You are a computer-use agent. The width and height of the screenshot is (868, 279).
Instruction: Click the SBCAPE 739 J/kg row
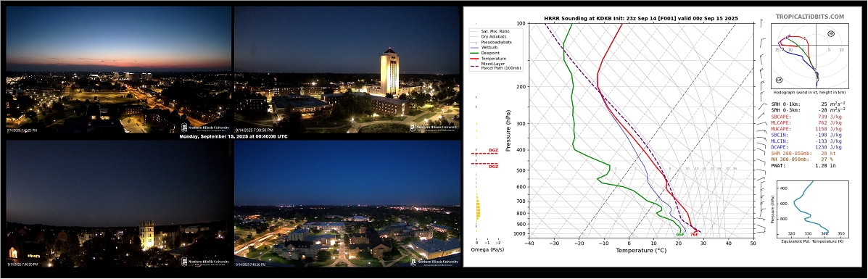point(806,117)
